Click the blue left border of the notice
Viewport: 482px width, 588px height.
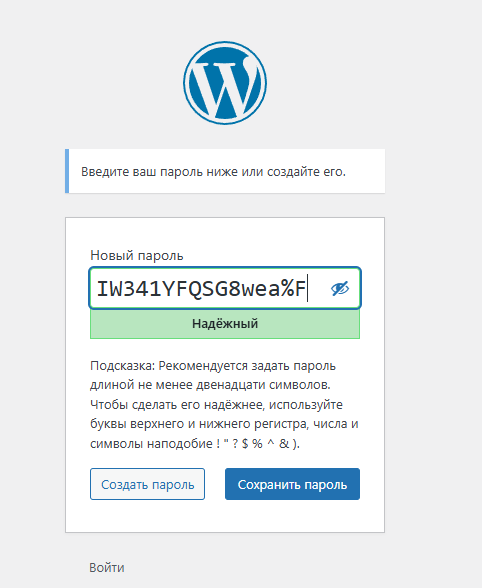click(x=67, y=171)
